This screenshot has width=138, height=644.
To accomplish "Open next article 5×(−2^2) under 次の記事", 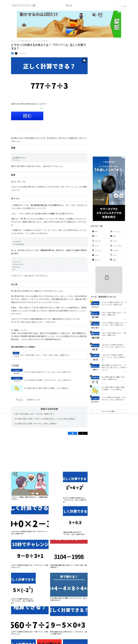I will point(49,372).
